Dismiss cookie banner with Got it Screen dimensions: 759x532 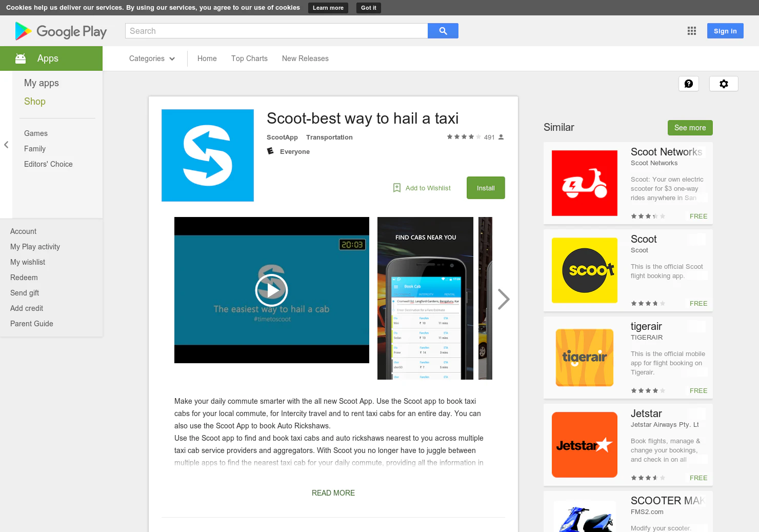pos(368,8)
